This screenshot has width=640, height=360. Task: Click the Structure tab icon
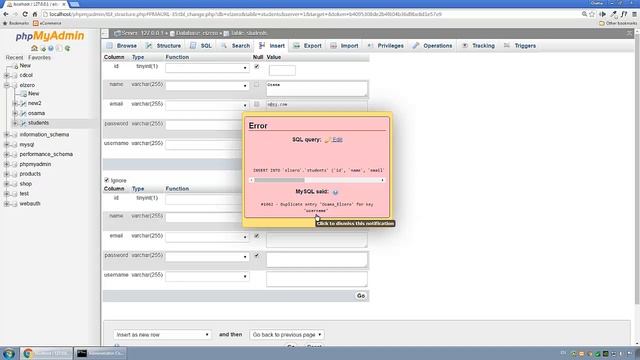click(149, 46)
